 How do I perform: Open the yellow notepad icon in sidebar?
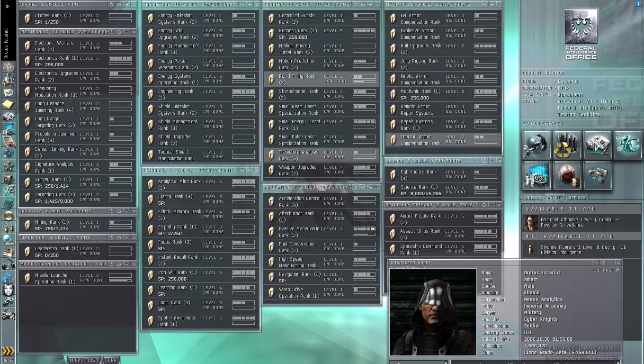tap(9, 104)
